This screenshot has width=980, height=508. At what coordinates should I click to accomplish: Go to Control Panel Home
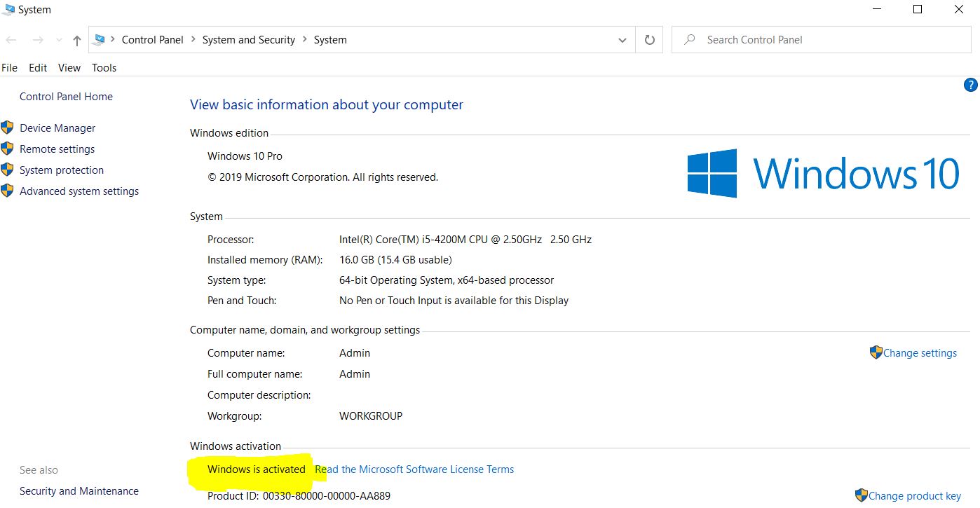point(66,97)
